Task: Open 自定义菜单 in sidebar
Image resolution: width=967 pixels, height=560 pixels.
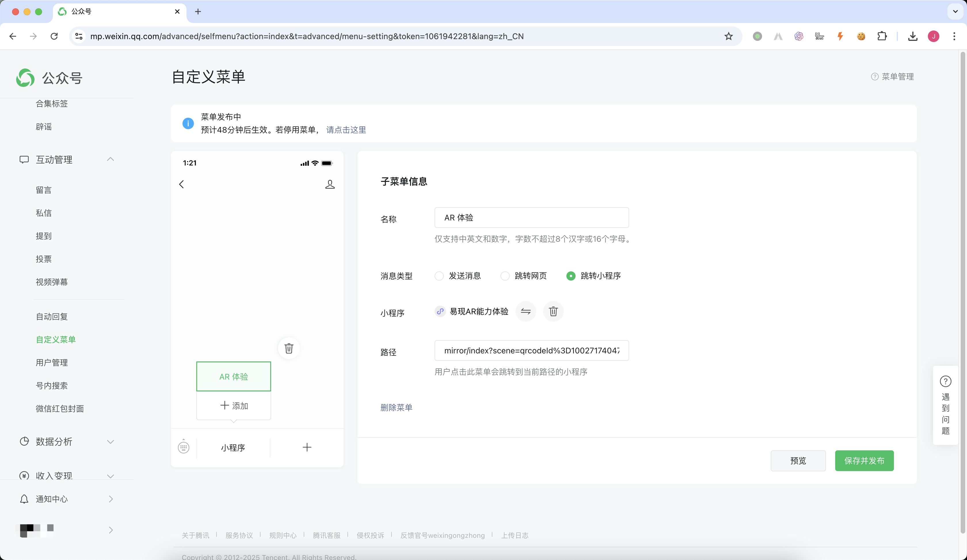Action: pos(56,340)
